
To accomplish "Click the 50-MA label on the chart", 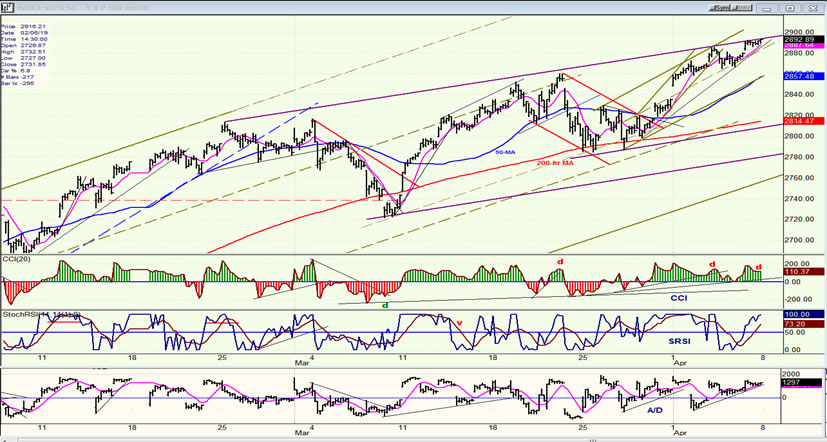I will click(506, 152).
